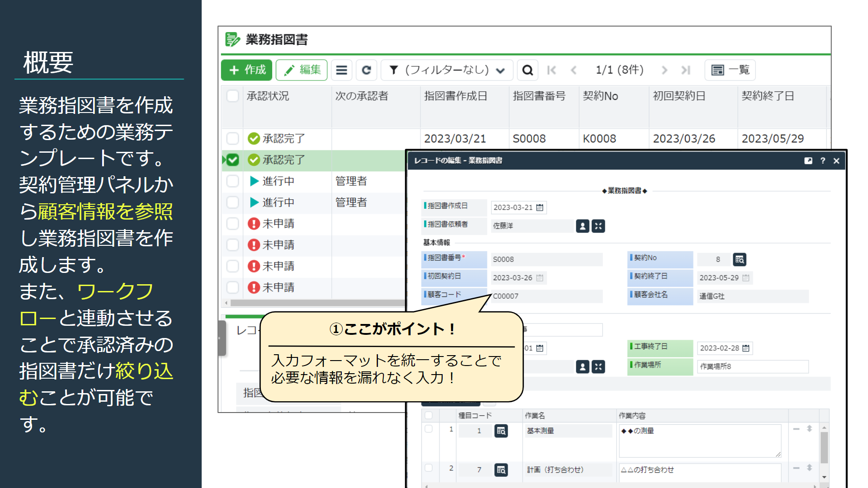Click the help question mark icon
Screen dimensions: 868x488
click(x=823, y=161)
